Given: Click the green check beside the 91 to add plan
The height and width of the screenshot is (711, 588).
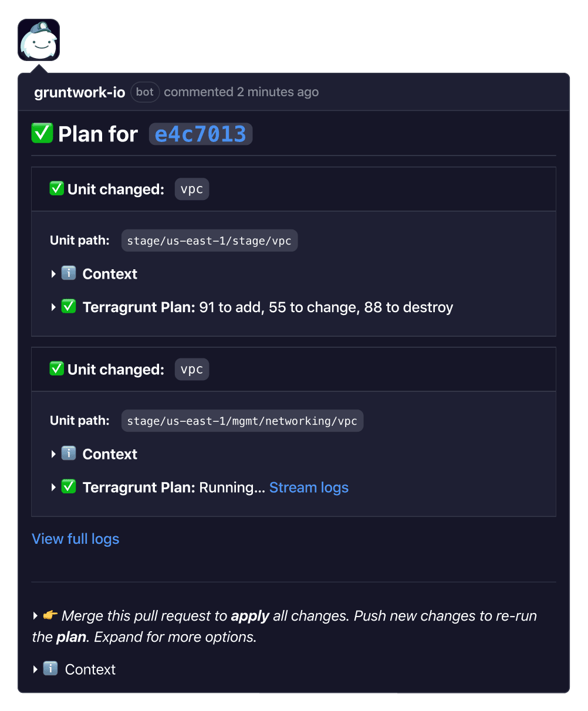Looking at the screenshot, I should pyautogui.click(x=69, y=306).
